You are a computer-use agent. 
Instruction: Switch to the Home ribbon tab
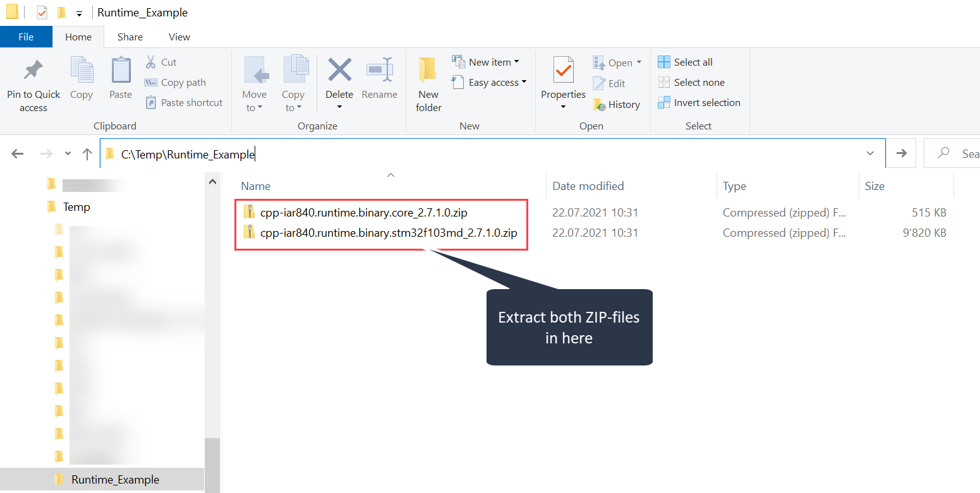pos(78,37)
